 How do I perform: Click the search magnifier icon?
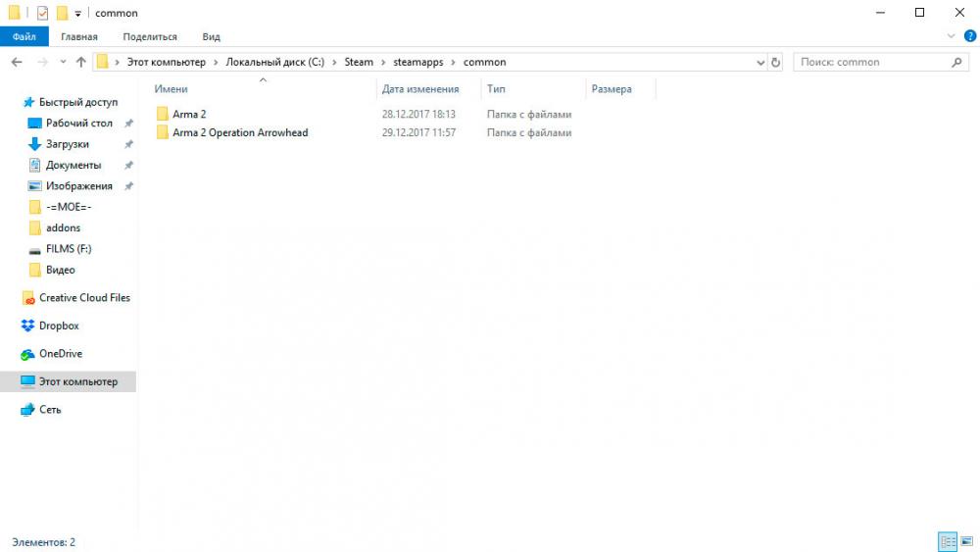pyautogui.click(x=957, y=62)
